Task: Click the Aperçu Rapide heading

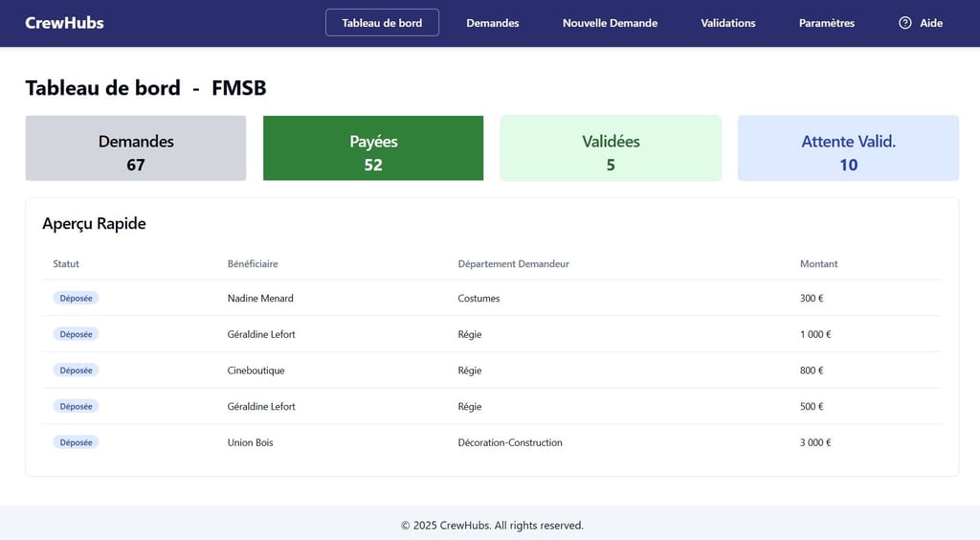Action: 94,224
